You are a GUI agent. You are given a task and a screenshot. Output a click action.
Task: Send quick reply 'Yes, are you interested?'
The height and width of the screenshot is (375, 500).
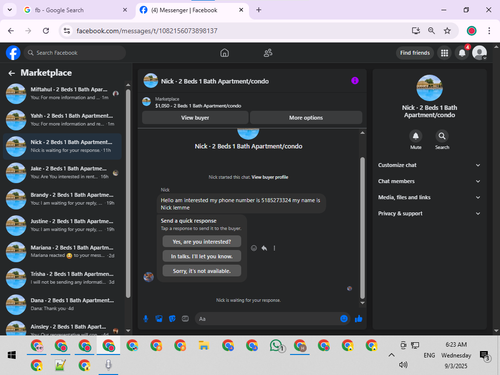pos(202,242)
